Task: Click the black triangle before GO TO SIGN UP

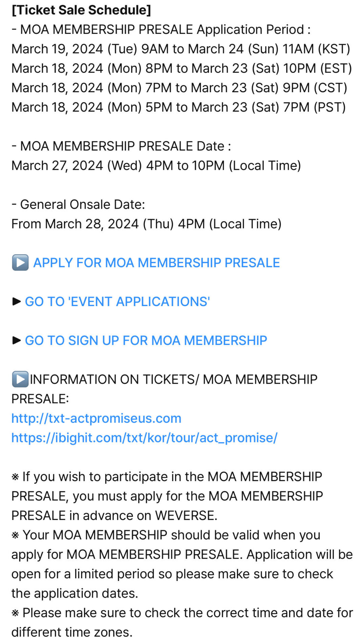Action: tap(16, 340)
